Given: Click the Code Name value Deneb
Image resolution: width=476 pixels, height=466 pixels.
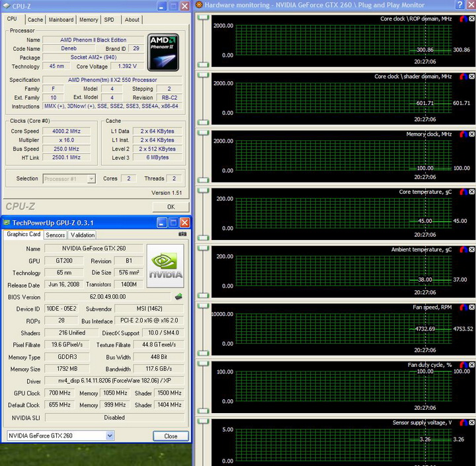Looking at the screenshot, I should pos(69,48).
